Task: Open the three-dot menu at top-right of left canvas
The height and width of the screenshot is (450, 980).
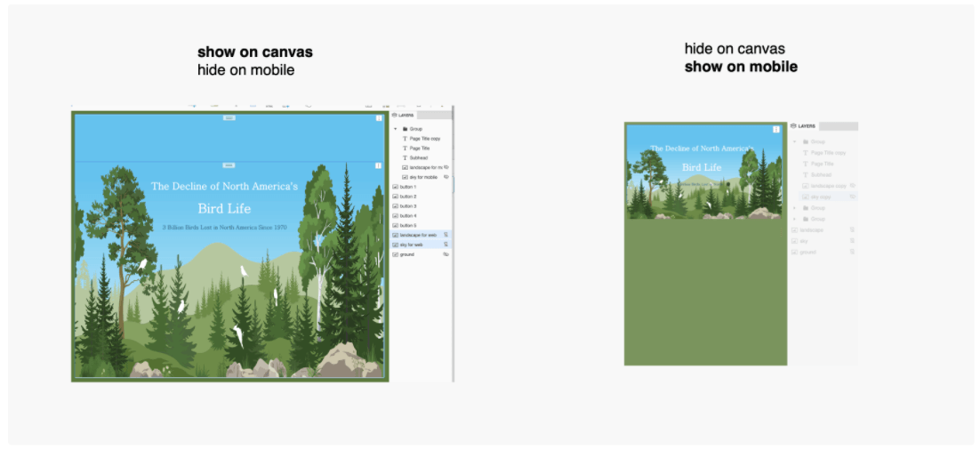Action: 379,117
